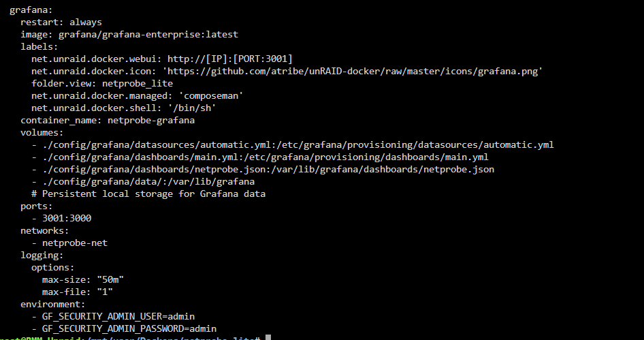644x340 pixels.
Task: Click the terminal cursor block at the prompt
Action: (268, 337)
